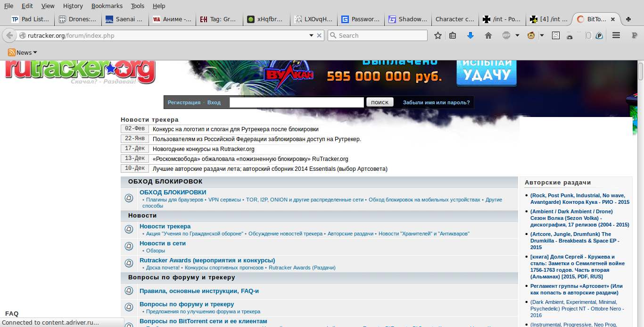This screenshot has width=644, height=327.
Task: Open the Rutracker Awards forum link
Action: click(207, 260)
